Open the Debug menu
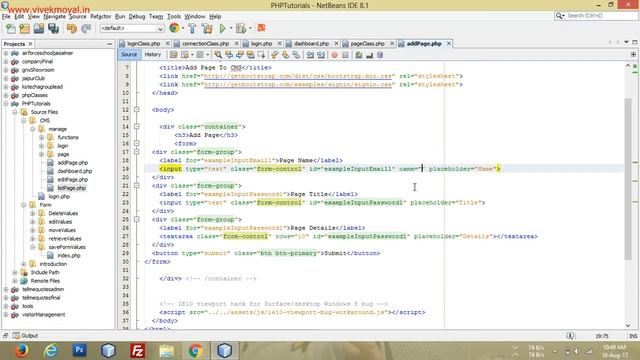This screenshot has height=360, width=640. [x=137, y=16]
